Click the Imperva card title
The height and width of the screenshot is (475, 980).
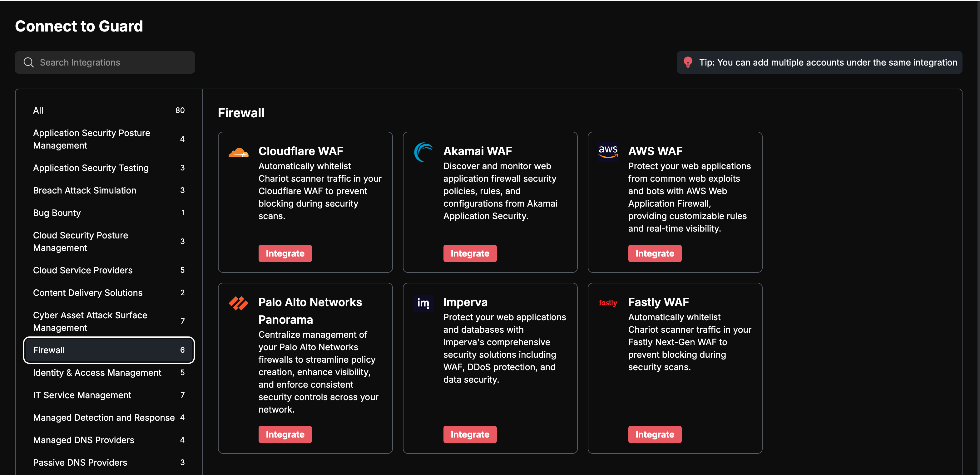465,302
